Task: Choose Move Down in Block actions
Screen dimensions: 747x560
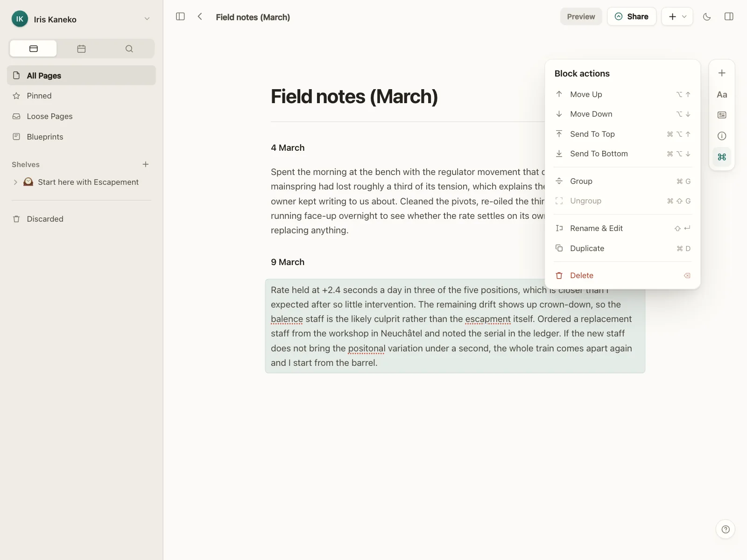Action: coord(623,114)
